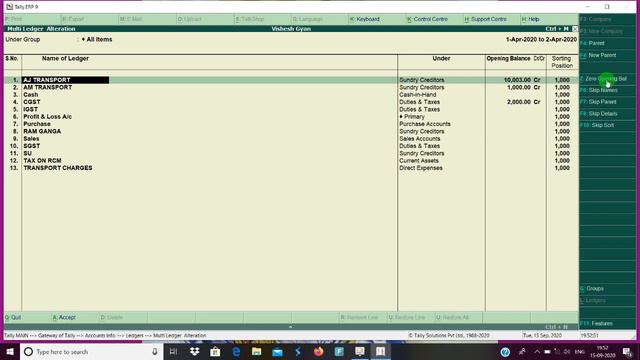Launch Edge browser from taskbar
Viewport: 640px width, 360px height.
coord(236,351)
